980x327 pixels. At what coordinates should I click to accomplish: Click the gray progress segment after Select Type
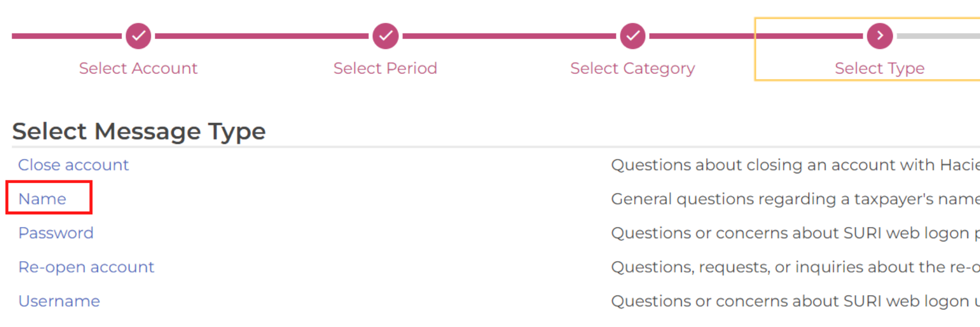[939, 36]
